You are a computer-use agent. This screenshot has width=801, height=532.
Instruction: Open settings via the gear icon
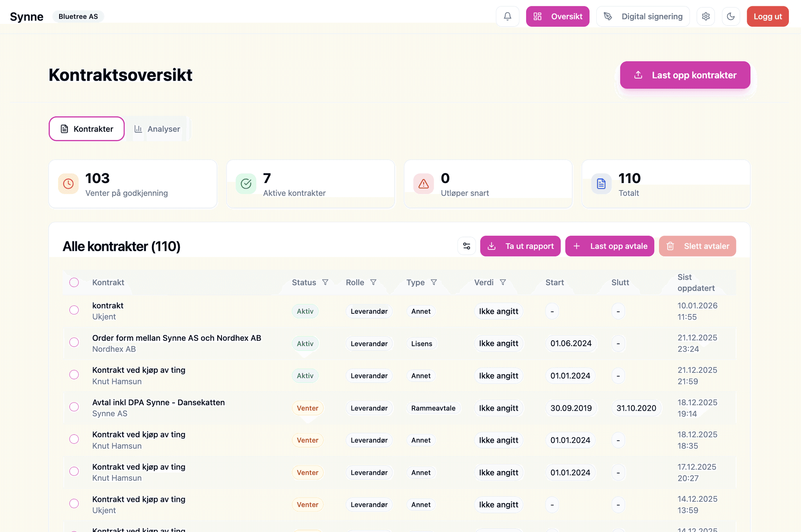pyautogui.click(x=706, y=16)
